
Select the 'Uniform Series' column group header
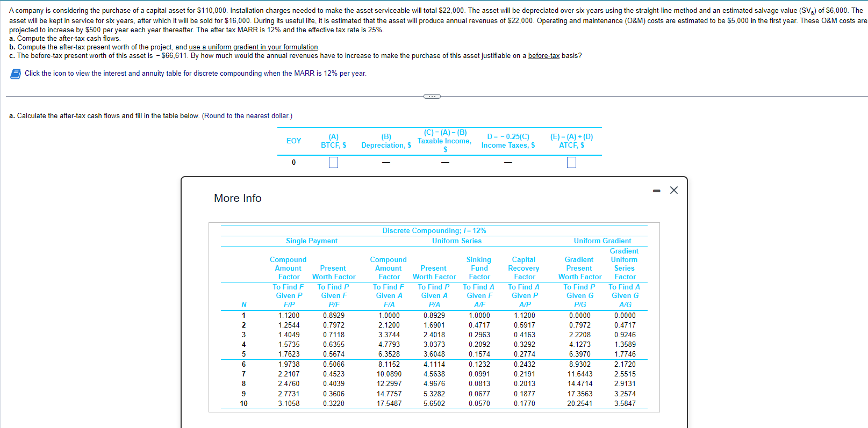click(457, 241)
